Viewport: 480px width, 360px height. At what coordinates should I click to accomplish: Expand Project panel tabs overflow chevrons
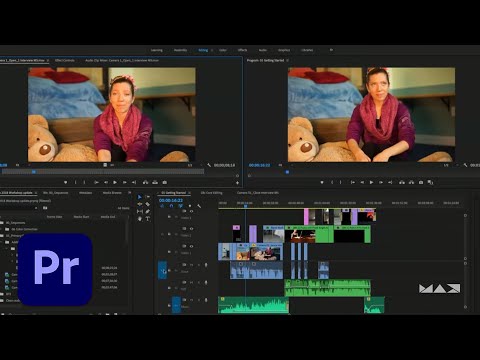point(130,193)
